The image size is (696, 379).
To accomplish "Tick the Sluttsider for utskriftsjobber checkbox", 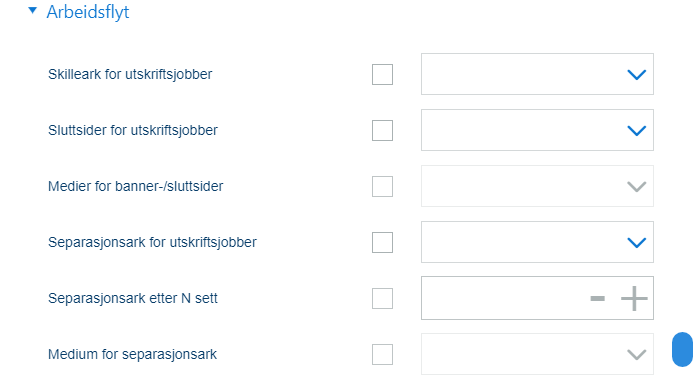I will click(x=382, y=130).
